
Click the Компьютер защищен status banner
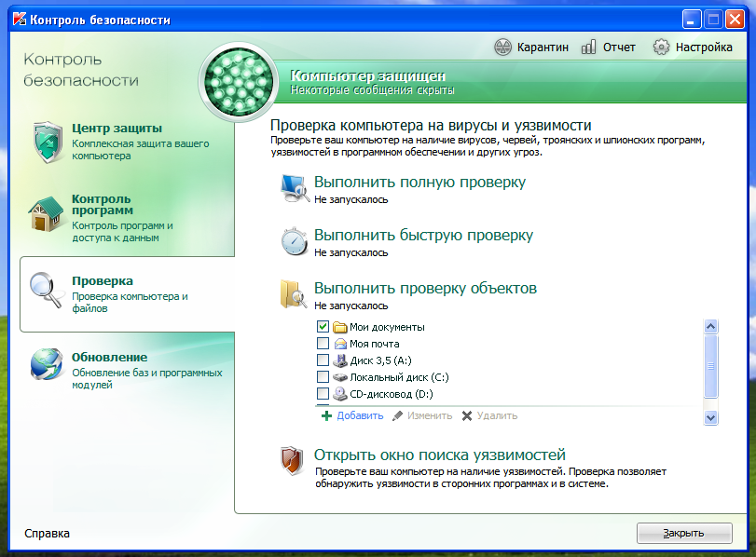[x=511, y=82]
